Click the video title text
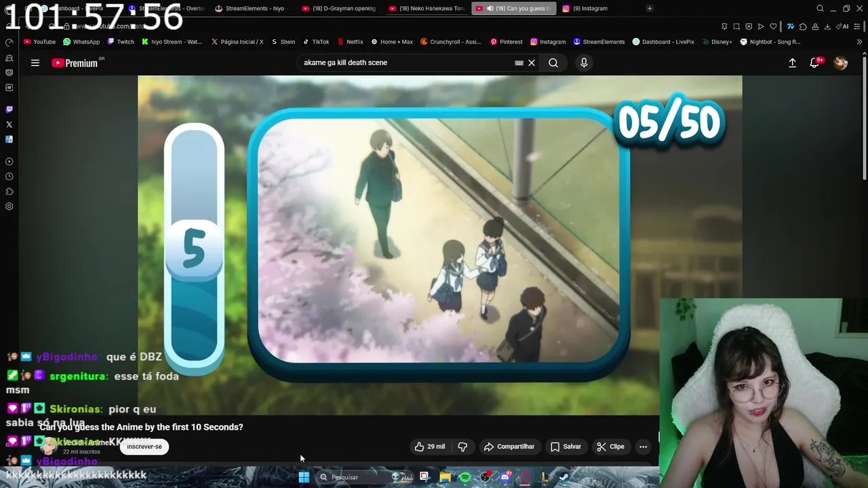The height and width of the screenshot is (488, 868). (x=141, y=427)
